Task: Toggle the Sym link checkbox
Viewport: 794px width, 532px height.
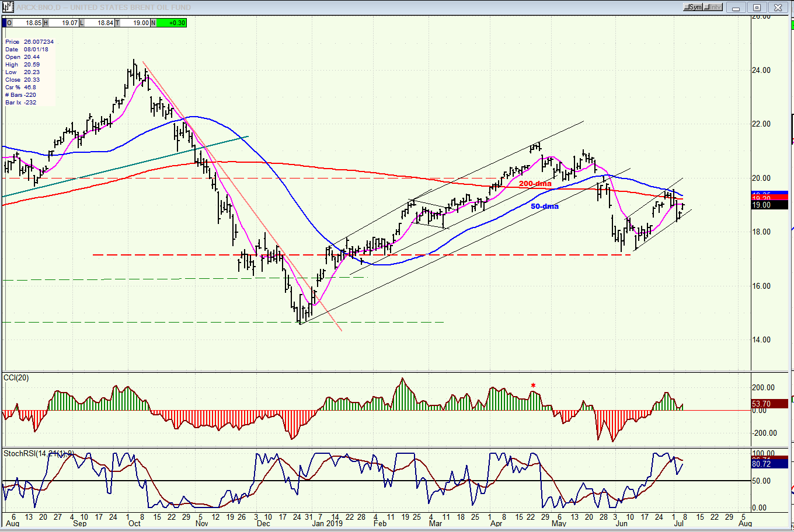Action: 693,7
